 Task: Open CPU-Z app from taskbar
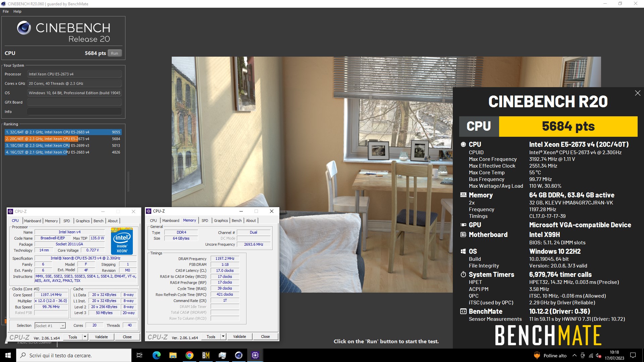point(255,355)
